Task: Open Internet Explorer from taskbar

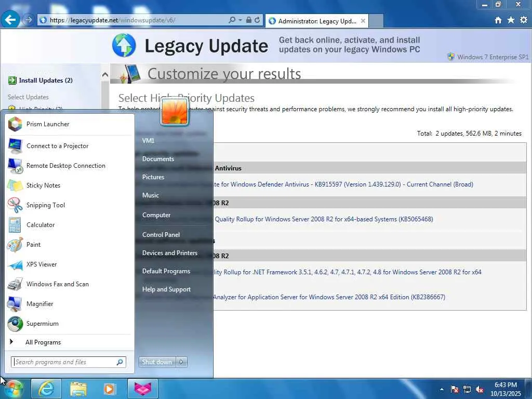Action: pos(46,389)
